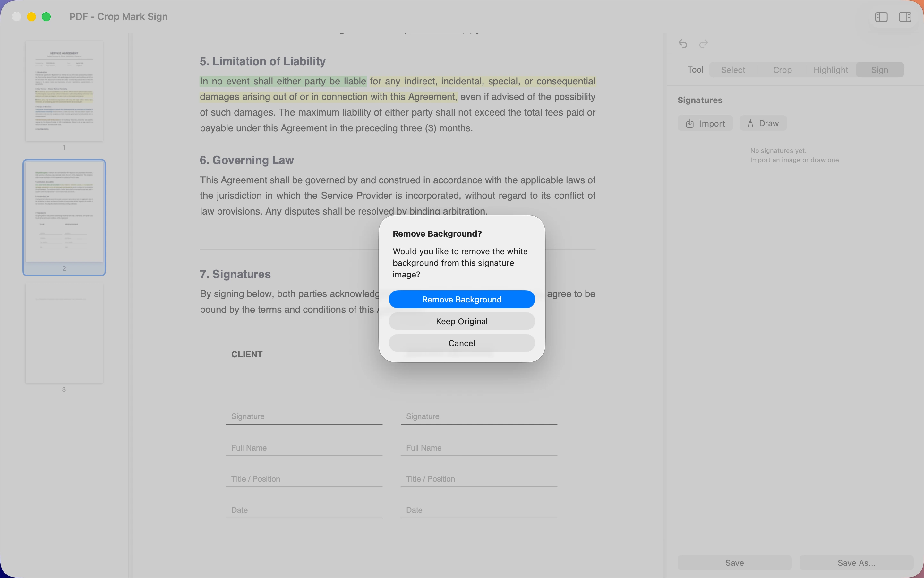Screen dimensions: 924x578
Task: Import a signature image
Action: (x=705, y=124)
